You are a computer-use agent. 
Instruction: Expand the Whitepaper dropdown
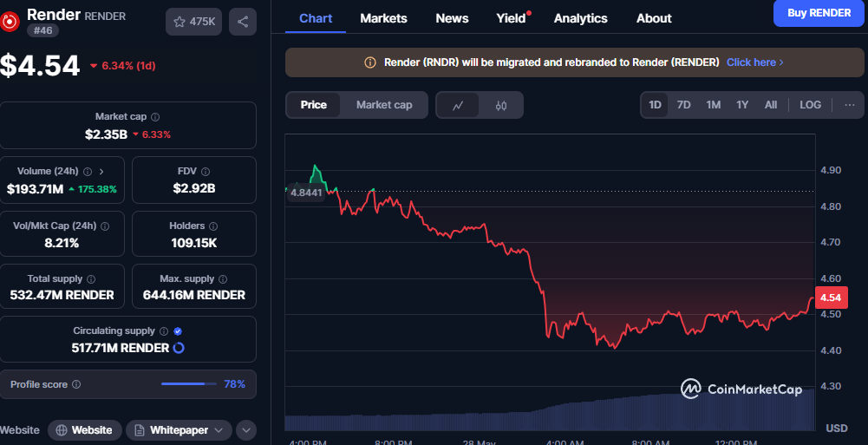pyautogui.click(x=179, y=430)
